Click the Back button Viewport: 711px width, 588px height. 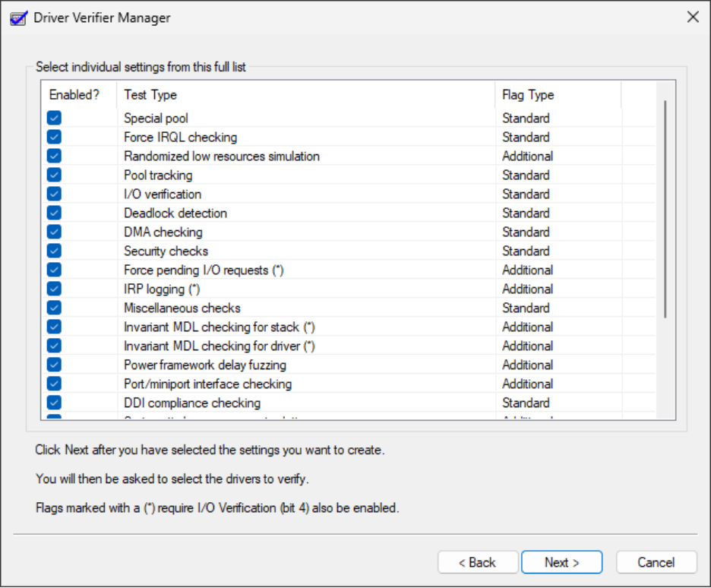(x=478, y=562)
